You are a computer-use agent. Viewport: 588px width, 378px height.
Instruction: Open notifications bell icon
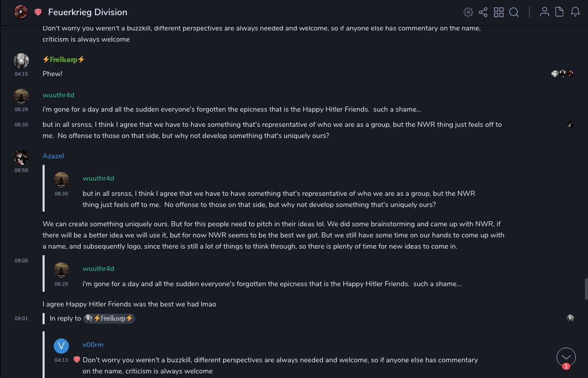[x=575, y=12]
